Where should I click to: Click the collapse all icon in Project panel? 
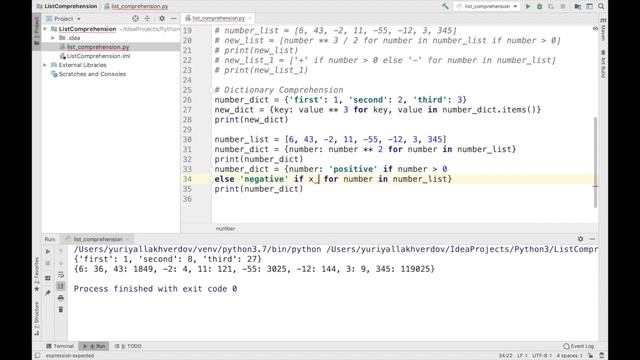point(147,19)
